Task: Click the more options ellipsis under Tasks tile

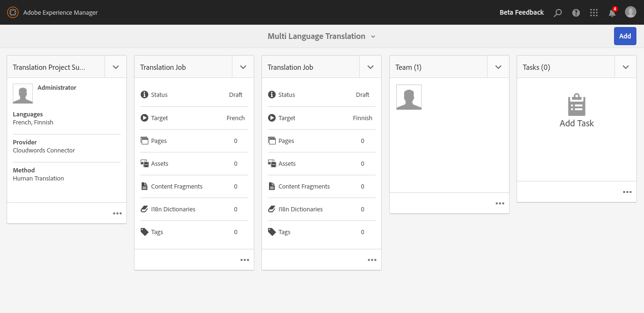Action: (x=627, y=192)
